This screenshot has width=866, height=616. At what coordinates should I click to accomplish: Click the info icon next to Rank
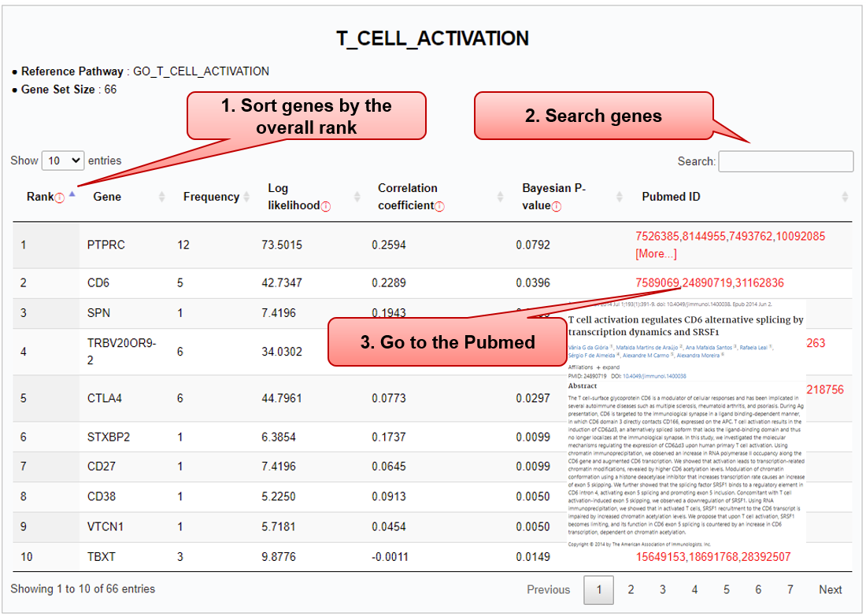pyautogui.click(x=59, y=197)
